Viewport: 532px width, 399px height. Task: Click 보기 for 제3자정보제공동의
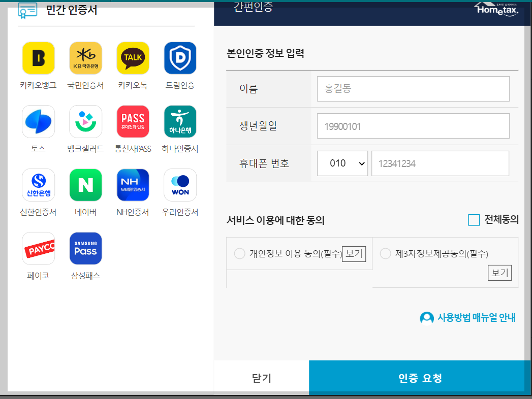click(500, 273)
